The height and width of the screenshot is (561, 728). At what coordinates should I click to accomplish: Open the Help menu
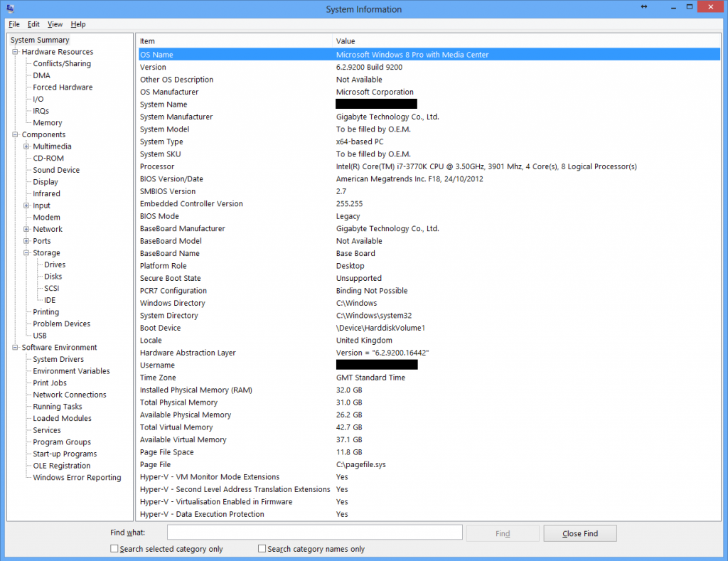point(78,24)
